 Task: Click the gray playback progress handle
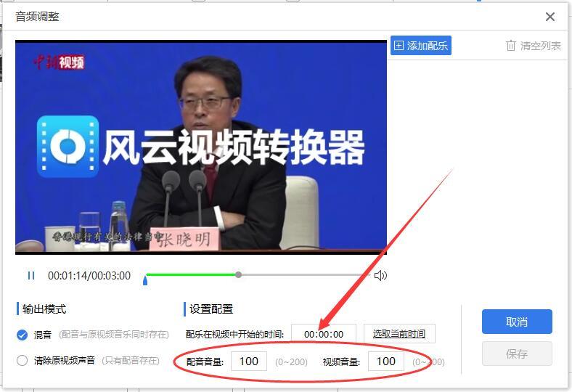coord(238,274)
